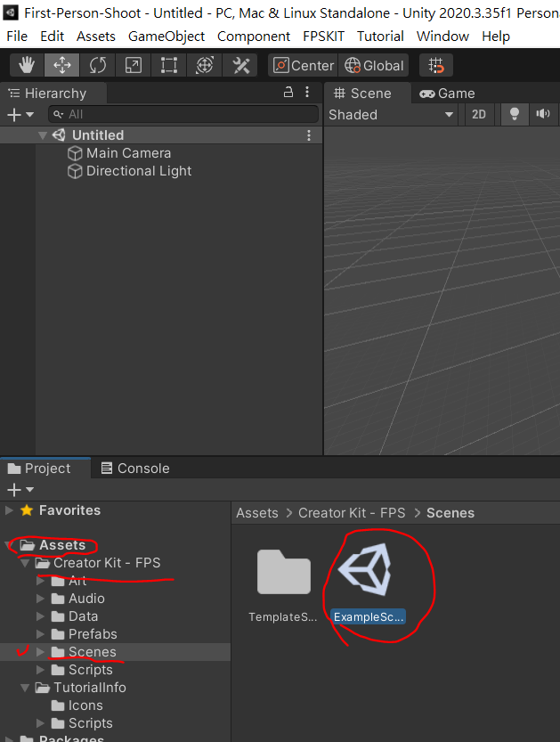Add object with Hierarchy plus button
This screenshot has width=560, height=742.
coord(20,115)
